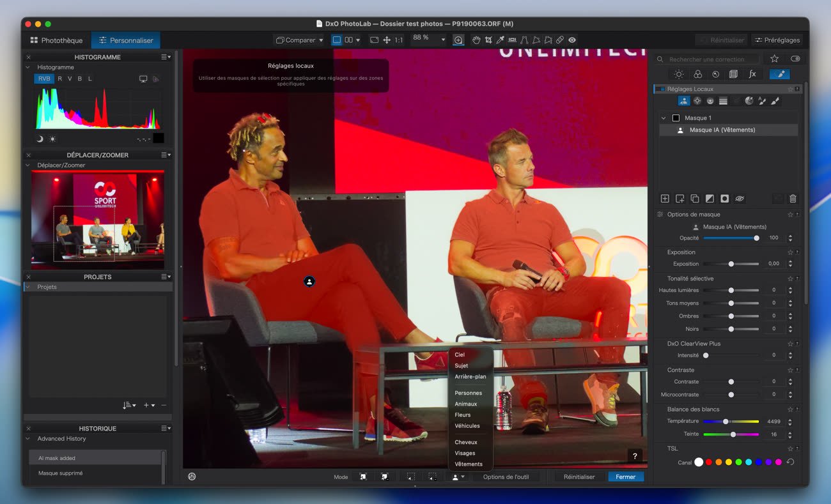Screen dimensions: 831x504
Task: Select the hand pan tool in toolbar
Action: [x=476, y=40]
